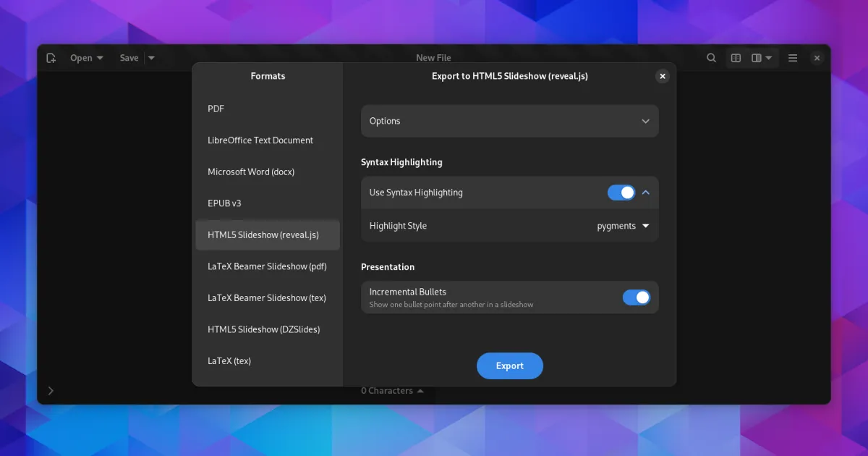Open the hamburger main menu
Screen dimensions: 868x456
793,58
